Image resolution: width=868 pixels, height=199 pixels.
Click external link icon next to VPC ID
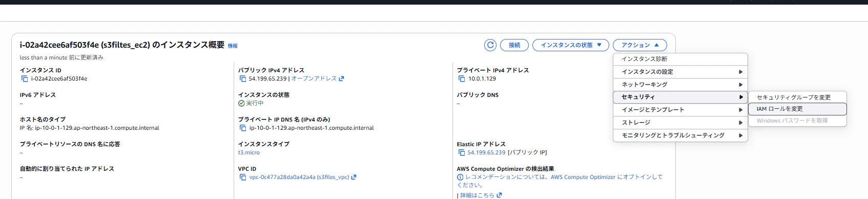point(354,177)
